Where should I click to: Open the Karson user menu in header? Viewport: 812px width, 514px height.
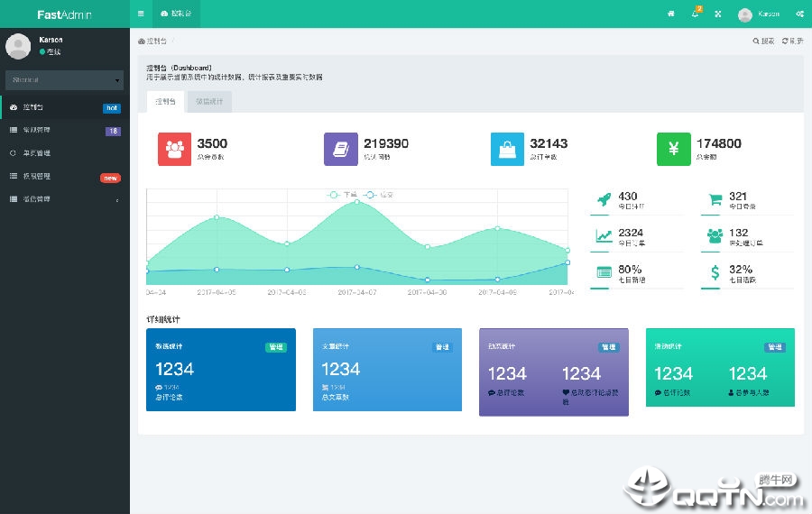(x=759, y=14)
